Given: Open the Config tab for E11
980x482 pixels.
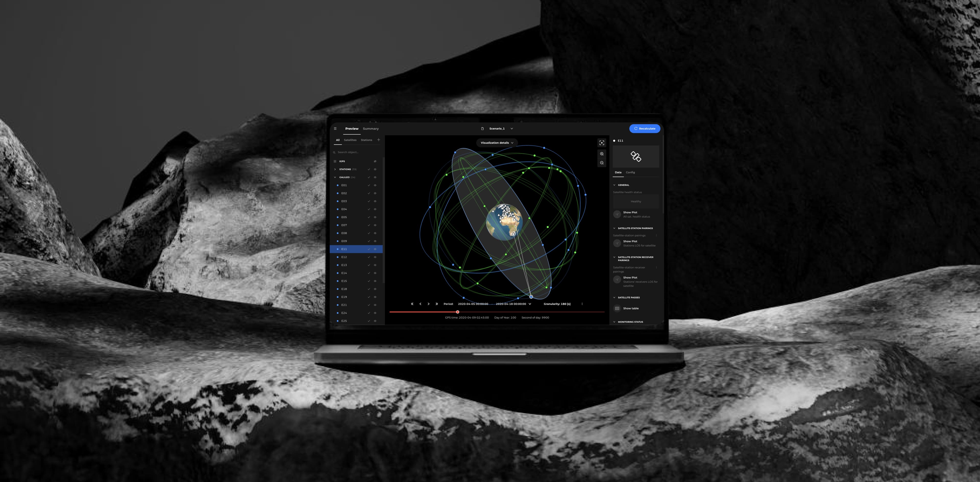Looking at the screenshot, I should [630, 172].
